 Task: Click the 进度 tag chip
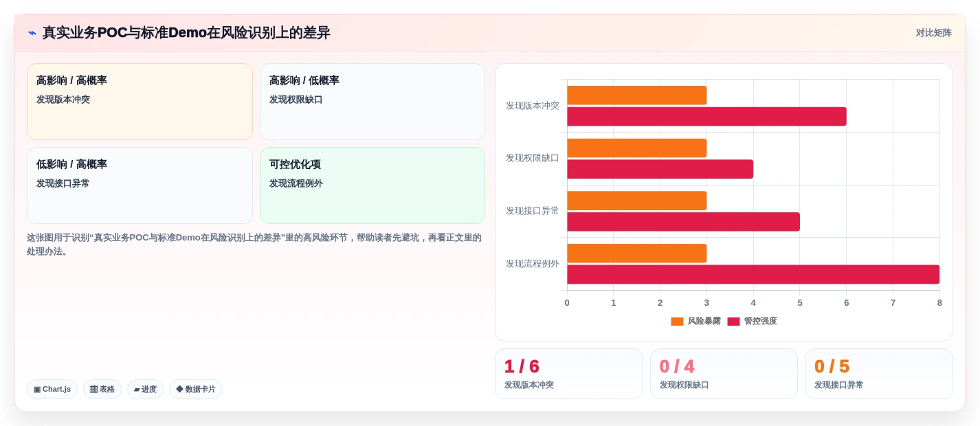(x=145, y=389)
